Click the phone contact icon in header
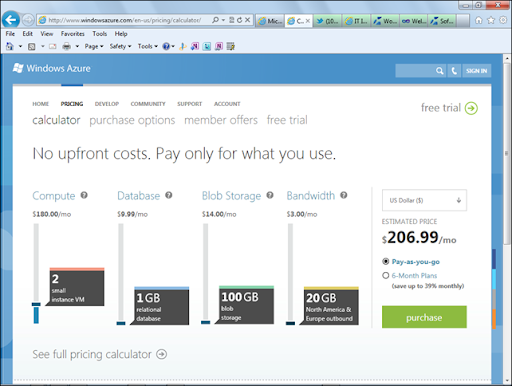 454,71
